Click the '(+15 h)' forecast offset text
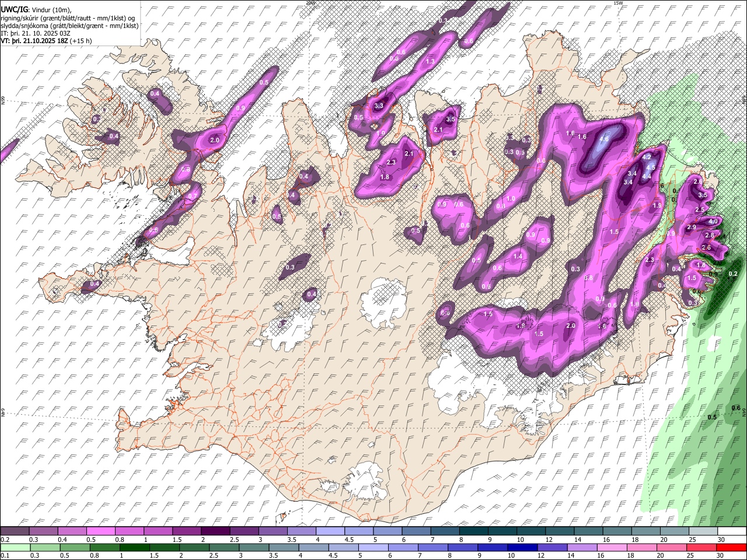This screenshot has width=747, height=560. coord(81,41)
